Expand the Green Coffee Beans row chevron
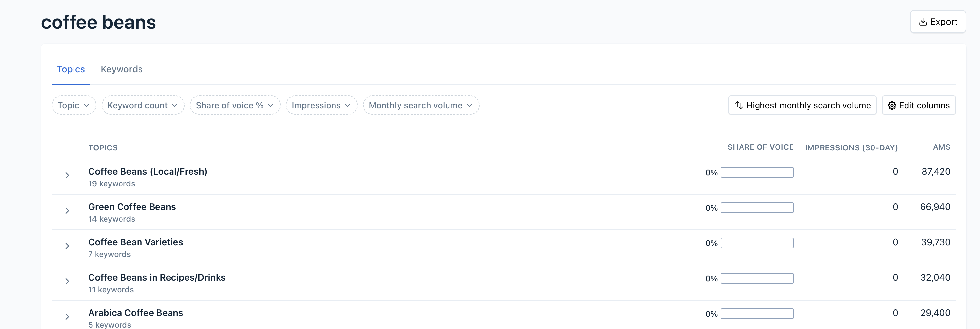This screenshot has height=329, width=980. pos(67,211)
